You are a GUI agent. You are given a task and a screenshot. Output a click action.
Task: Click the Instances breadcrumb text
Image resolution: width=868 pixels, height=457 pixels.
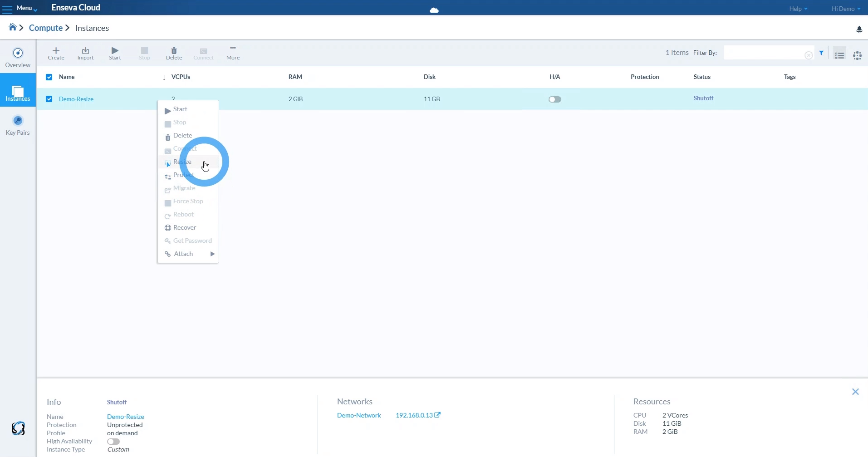(x=92, y=28)
